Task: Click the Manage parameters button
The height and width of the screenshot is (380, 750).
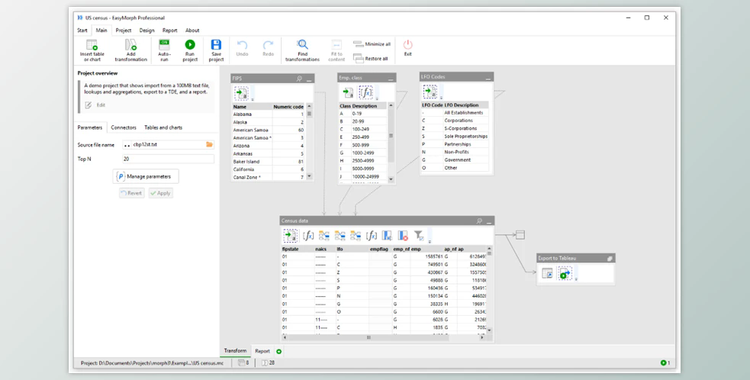Action: point(145,177)
